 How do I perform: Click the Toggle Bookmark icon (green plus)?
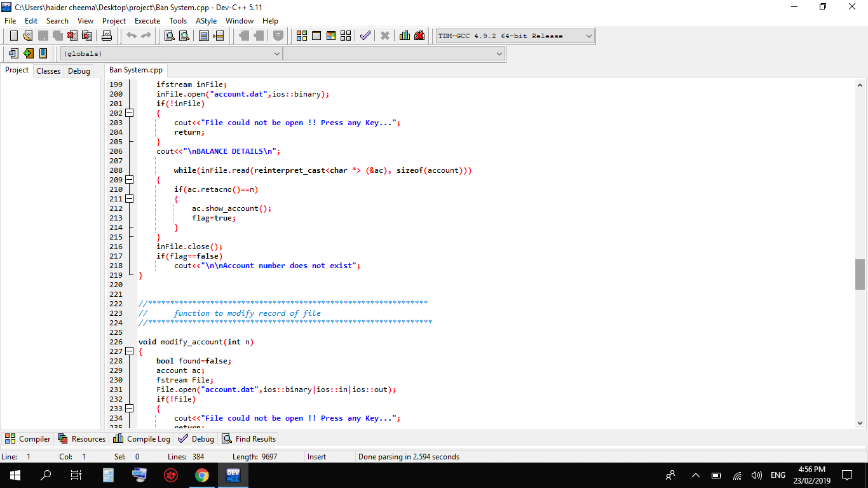28,53
